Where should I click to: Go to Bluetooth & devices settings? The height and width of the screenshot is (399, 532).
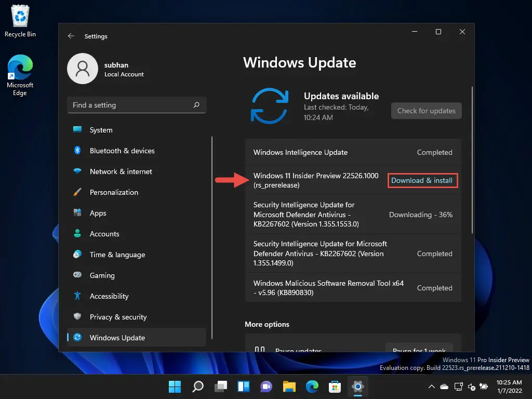point(137,151)
